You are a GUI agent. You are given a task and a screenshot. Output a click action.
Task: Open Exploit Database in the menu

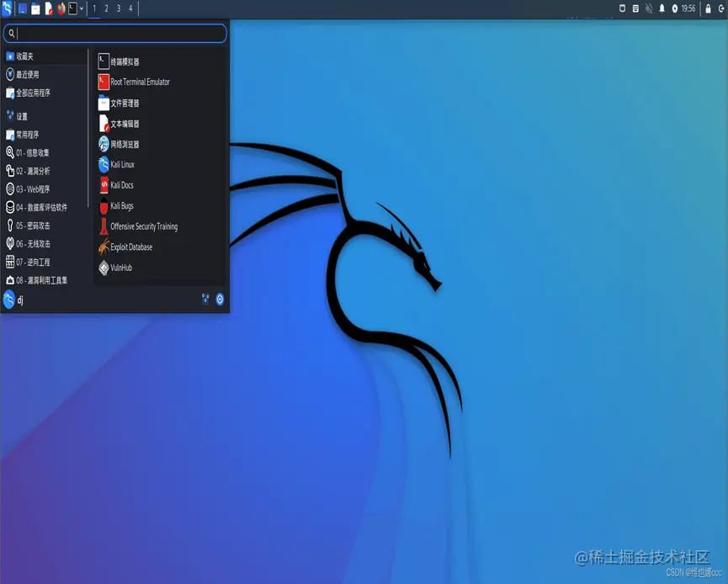159,247
